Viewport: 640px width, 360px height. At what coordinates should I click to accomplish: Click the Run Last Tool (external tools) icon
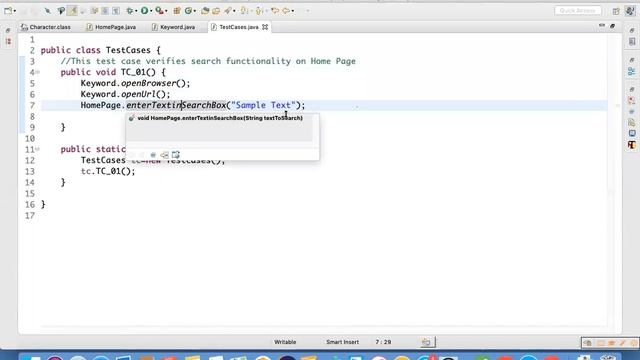(160, 11)
